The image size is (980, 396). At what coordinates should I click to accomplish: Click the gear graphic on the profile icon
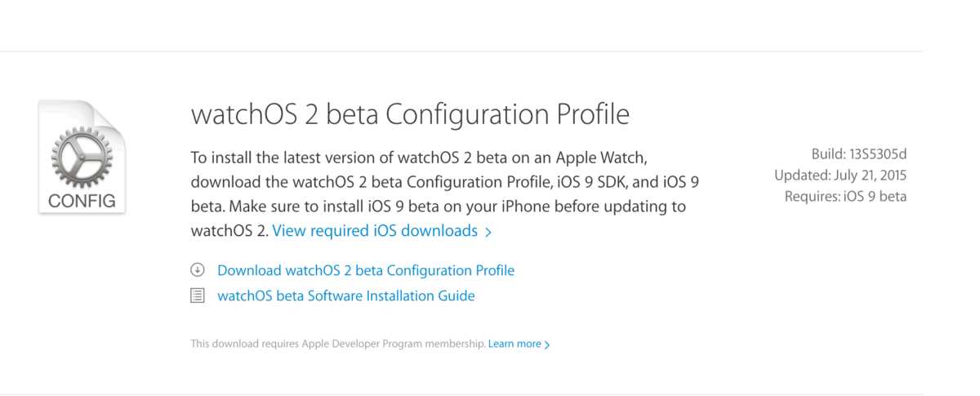pos(82,156)
